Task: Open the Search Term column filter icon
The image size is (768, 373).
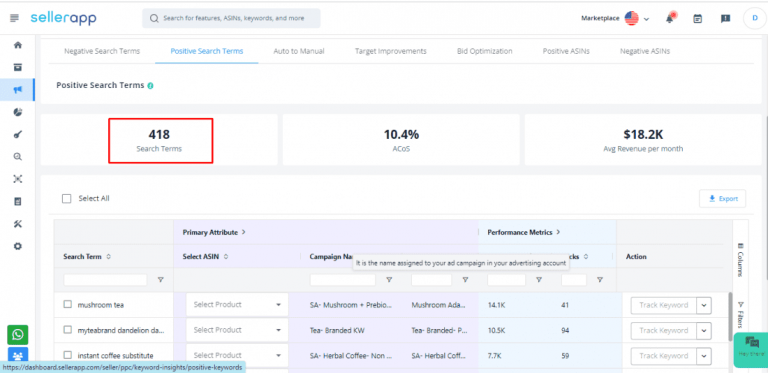Action: pos(160,280)
